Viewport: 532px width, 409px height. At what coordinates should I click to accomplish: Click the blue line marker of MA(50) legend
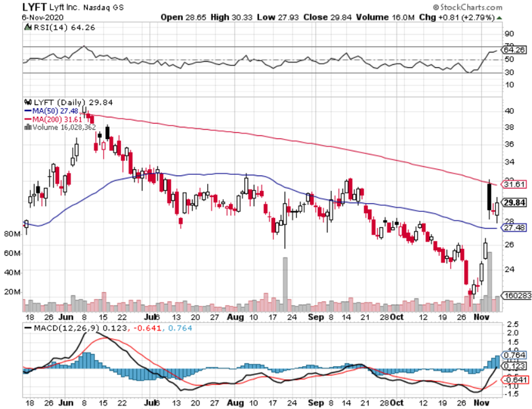click(x=28, y=111)
